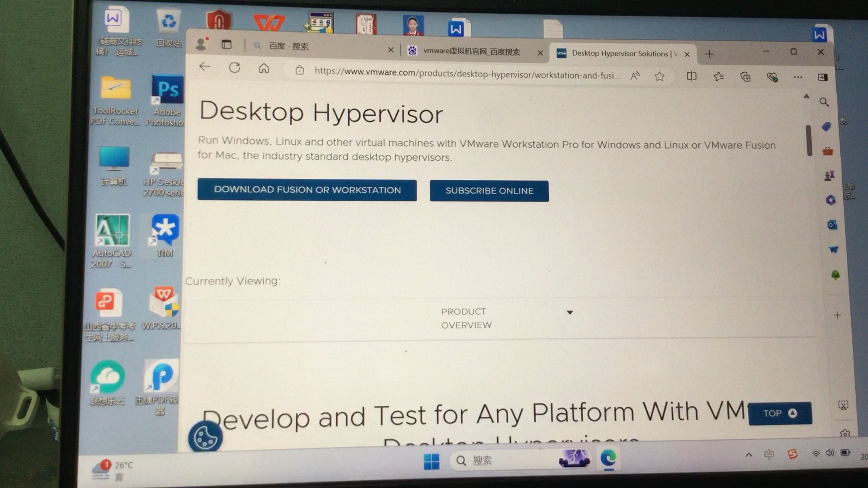This screenshot has height=488, width=868.
Task: Open split screen view icon
Action: (691, 76)
